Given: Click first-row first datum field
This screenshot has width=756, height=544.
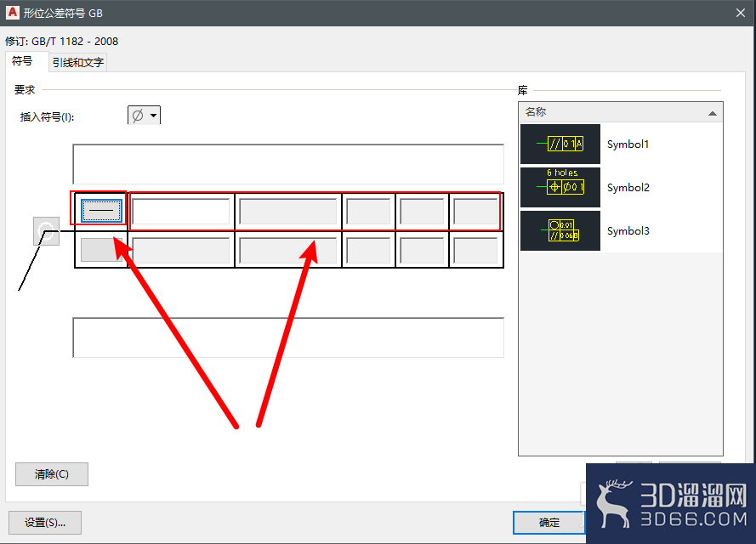Looking at the screenshot, I should click(x=368, y=212).
